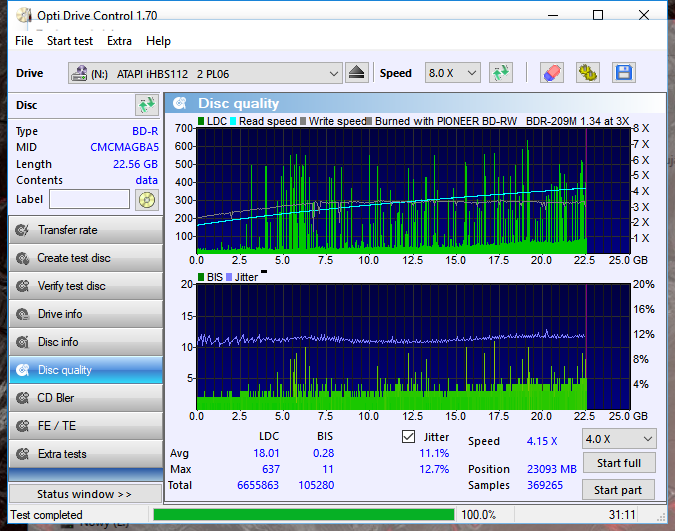Open the drive selection dropdown
675x531 pixels.
pyautogui.click(x=205, y=73)
